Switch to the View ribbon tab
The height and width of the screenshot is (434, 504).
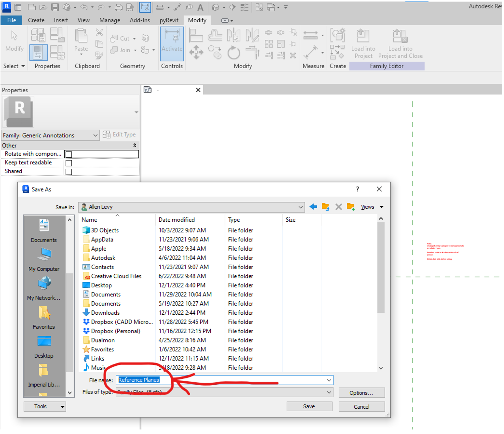tap(83, 20)
